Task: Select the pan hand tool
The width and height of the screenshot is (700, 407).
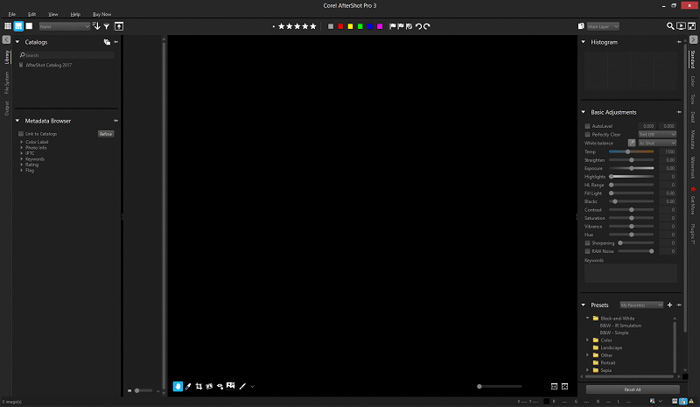Action: click(178, 385)
